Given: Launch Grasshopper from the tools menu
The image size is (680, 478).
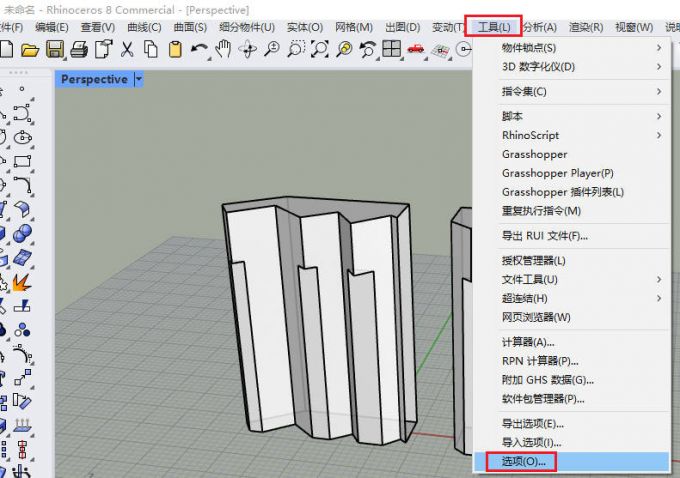Looking at the screenshot, I should (572, 154).
